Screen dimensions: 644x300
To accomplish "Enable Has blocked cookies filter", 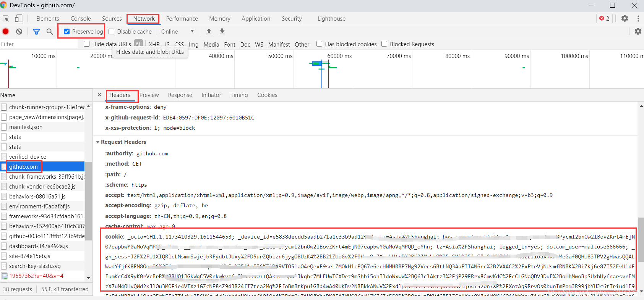I will (319, 44).
